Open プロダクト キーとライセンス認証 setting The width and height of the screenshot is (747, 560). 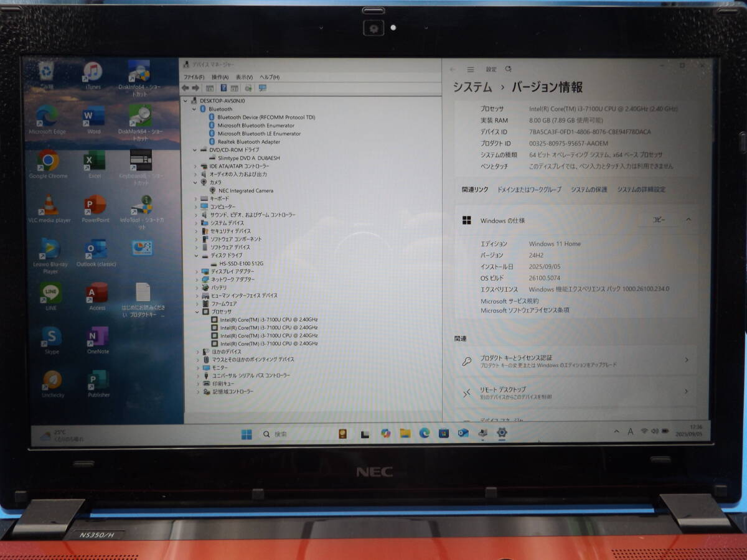click(576, 360)
